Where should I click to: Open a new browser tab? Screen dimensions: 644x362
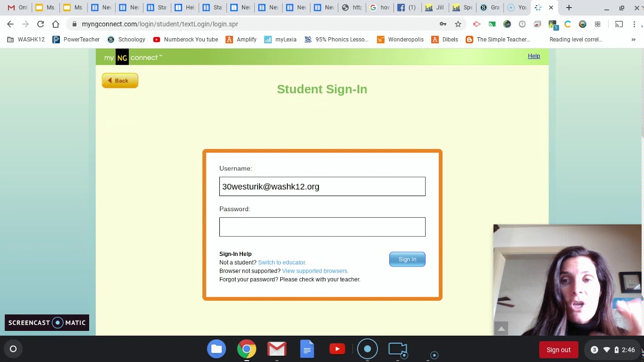[569, 8]
